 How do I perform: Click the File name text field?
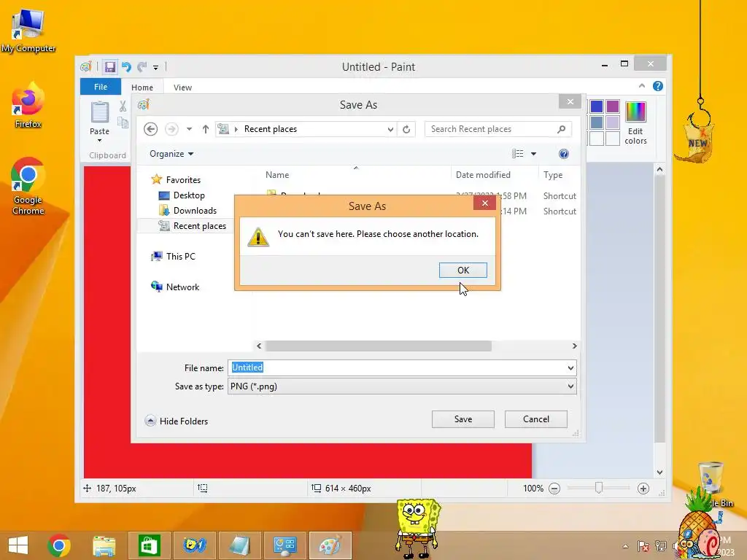397,367
